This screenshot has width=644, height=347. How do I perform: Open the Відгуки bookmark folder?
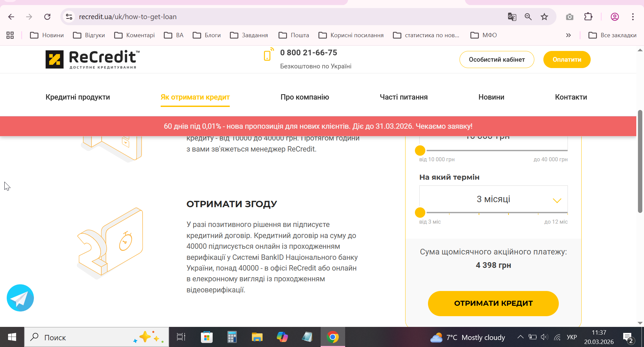tap(89, 35)
